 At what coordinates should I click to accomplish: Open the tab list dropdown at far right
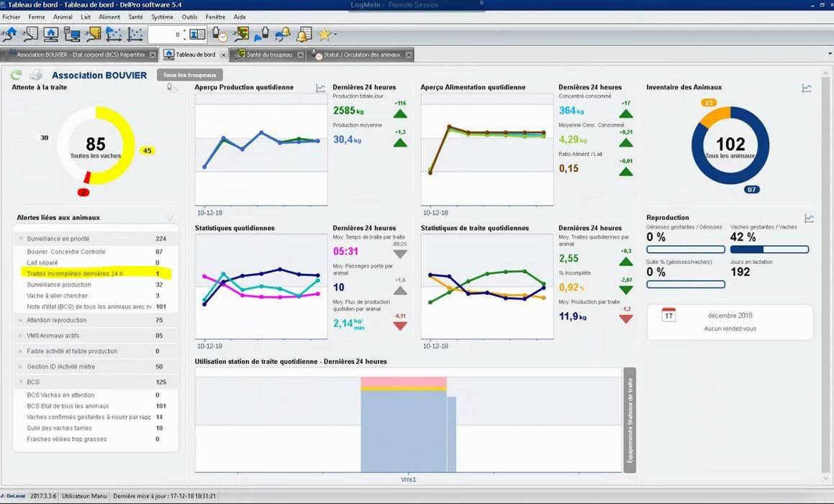tap(830, 54)
